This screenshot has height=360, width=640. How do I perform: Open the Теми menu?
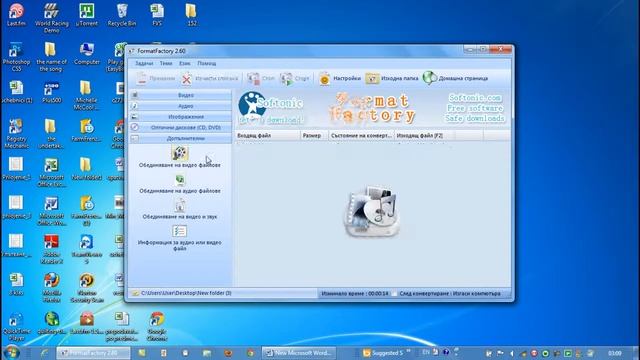[166, 64]
